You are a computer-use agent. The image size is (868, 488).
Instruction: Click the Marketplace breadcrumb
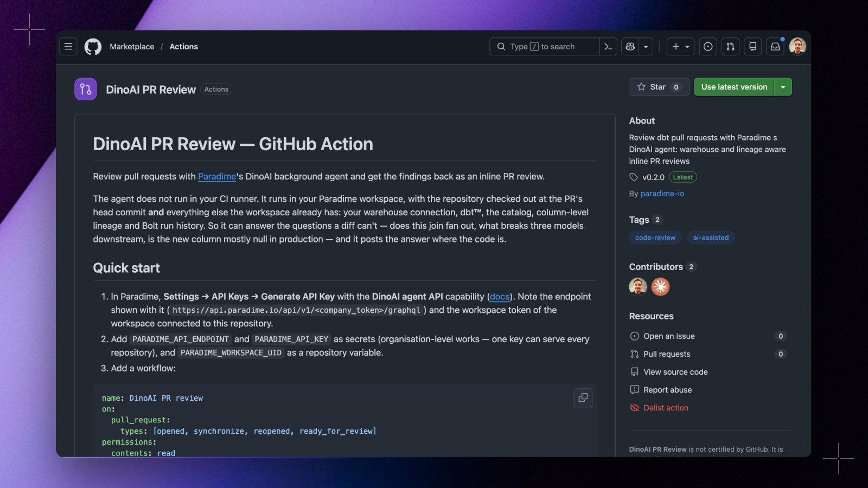coord(132,47)
